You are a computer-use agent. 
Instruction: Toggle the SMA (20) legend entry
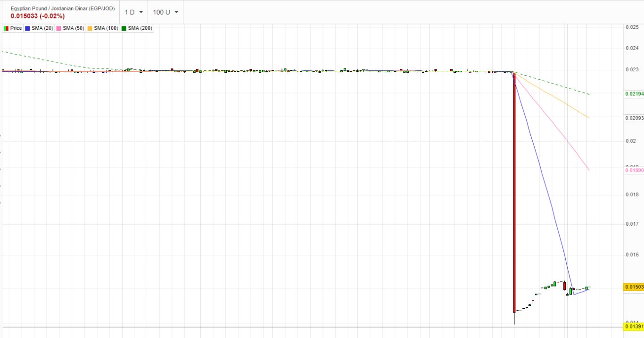click(39, 28)
